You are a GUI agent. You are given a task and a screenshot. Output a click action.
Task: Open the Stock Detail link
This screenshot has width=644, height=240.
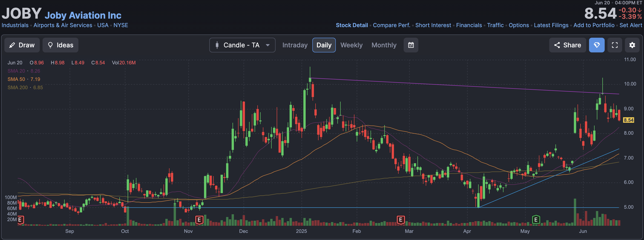351,25
